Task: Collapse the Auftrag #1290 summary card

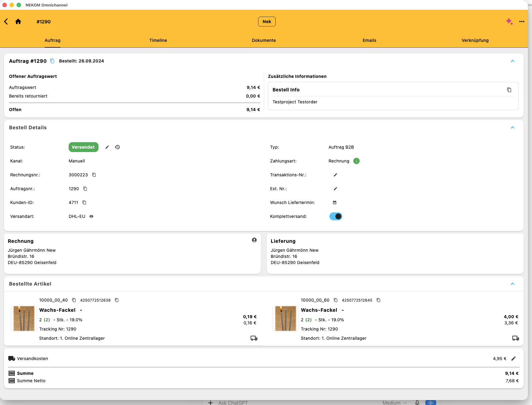Action: coord(513,61)
